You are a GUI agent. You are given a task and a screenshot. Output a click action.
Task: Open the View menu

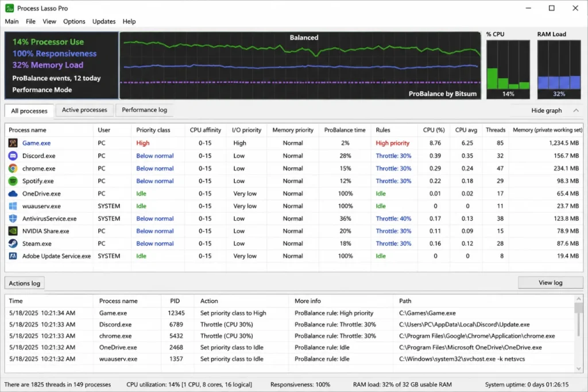pyautogui.click(x=49, y=21)
